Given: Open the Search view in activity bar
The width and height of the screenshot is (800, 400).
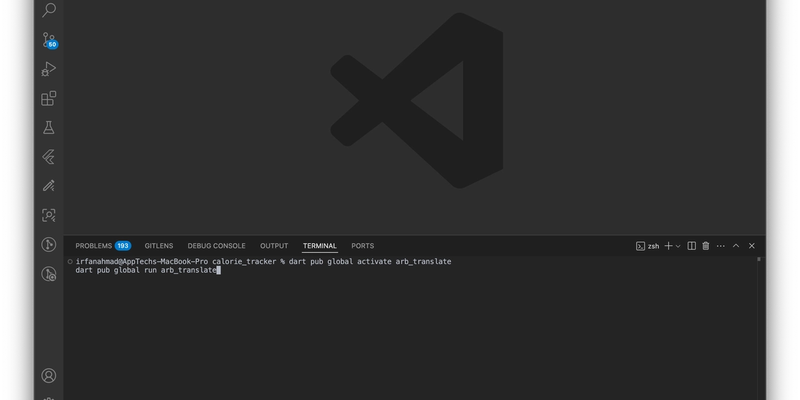Looking at the screenshot, I should [x=48, y=9].
